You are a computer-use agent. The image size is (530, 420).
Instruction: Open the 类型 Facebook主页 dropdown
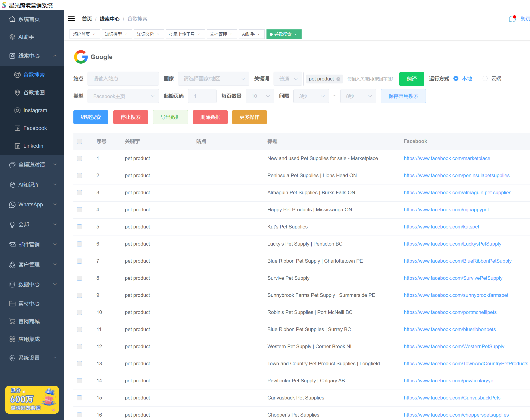[123, 96]
